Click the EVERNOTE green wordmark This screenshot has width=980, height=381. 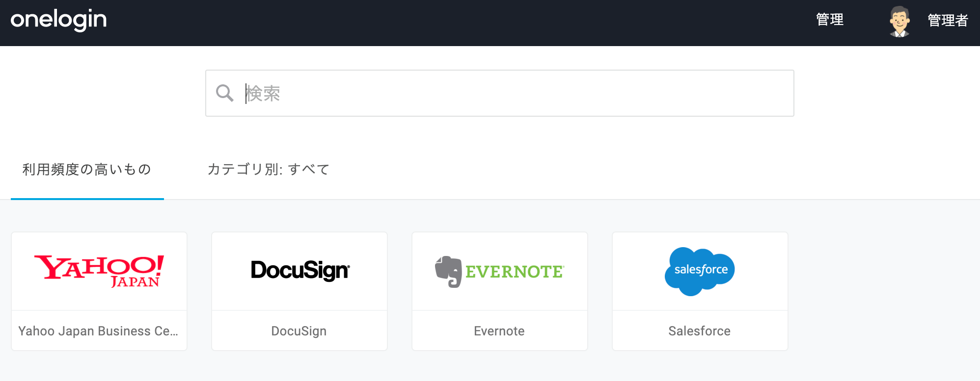pos(515,272)
